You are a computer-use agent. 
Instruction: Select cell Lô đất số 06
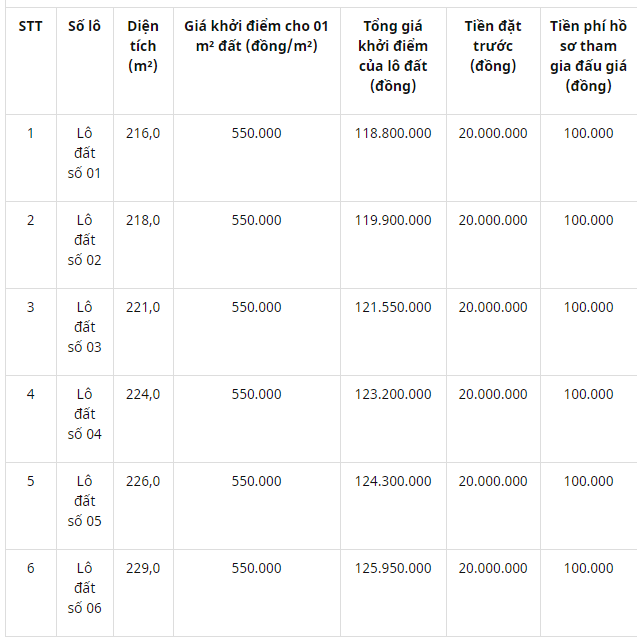pos(84,588)
